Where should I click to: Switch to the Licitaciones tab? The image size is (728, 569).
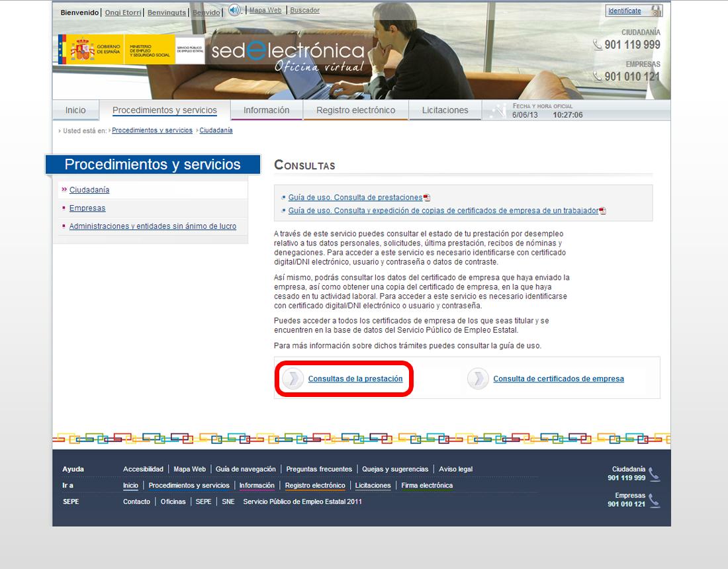pyautogui.click(x=445, y=110)
